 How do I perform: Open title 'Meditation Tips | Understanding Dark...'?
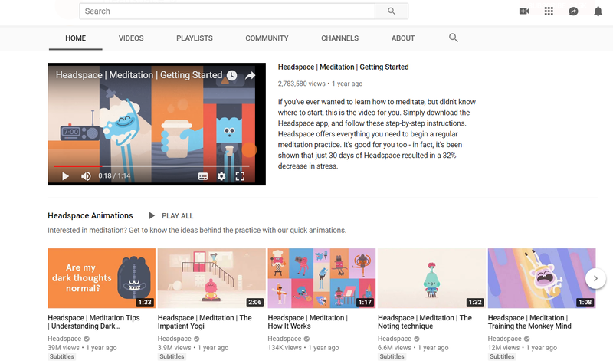(x=93, y=322)
